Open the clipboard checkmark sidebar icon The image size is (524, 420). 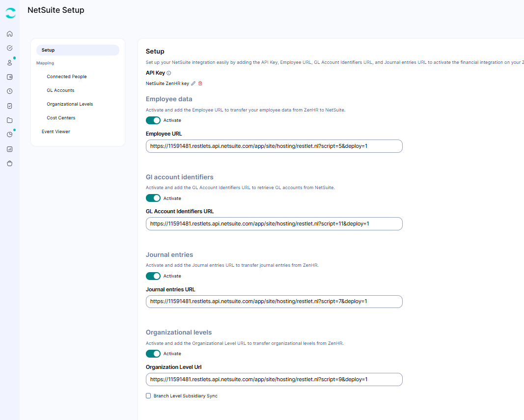click(x=10, y=106)
